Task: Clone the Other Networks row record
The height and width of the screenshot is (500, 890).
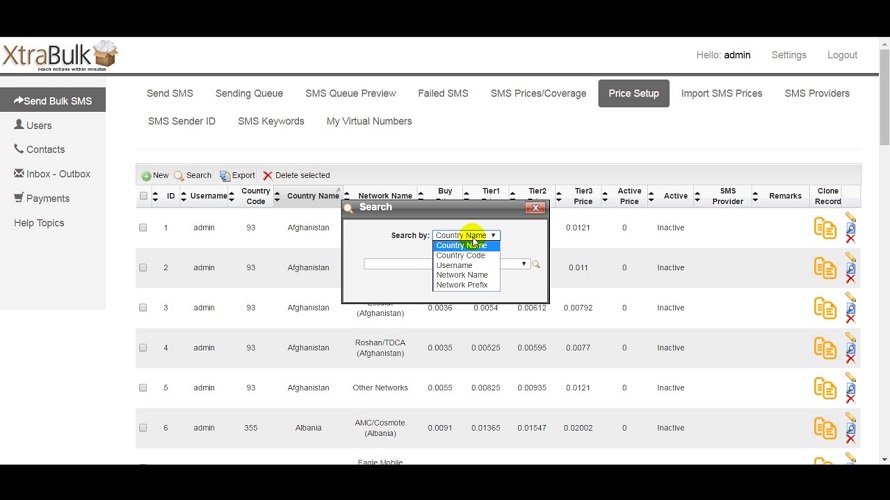Action: [x=825, y=388]
